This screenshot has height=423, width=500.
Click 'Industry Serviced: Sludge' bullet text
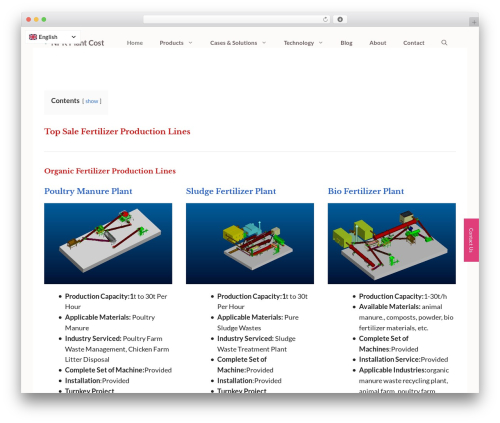tap(256, 344)
